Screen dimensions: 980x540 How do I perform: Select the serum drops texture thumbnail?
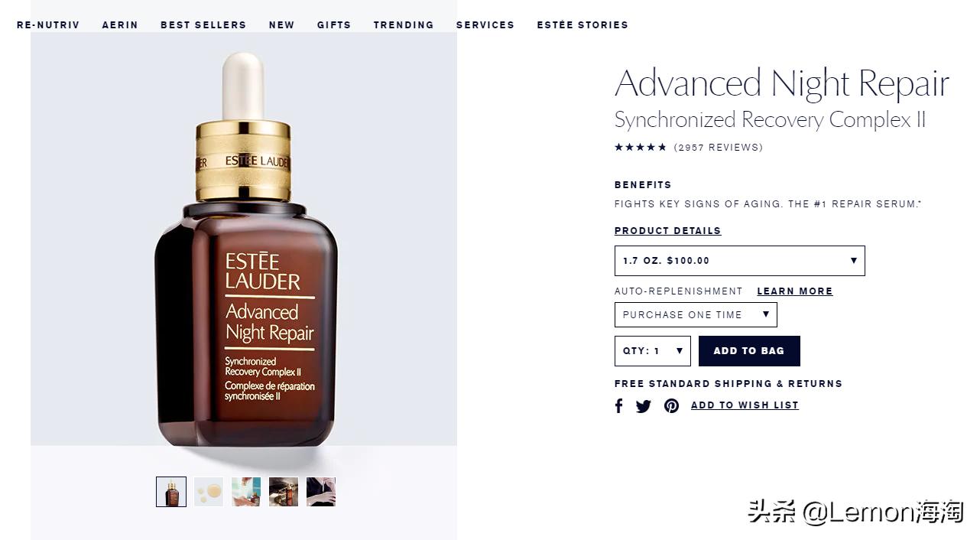[x=209, y=492]
